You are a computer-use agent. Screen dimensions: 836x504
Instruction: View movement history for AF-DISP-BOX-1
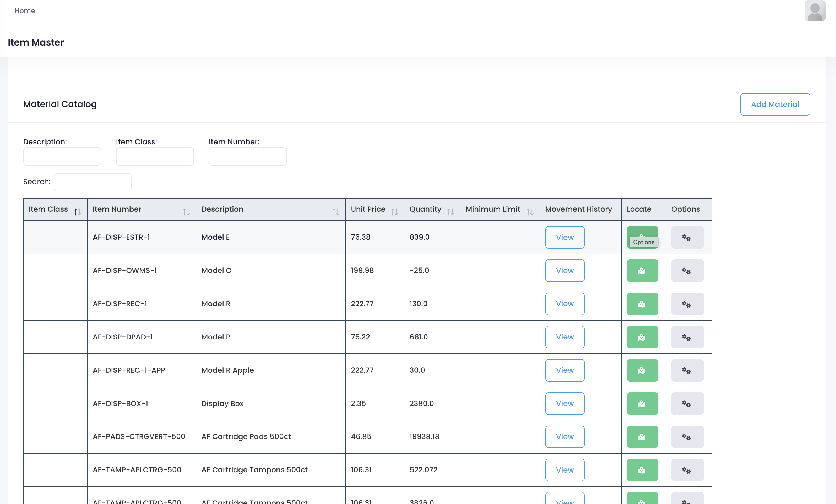pyautogui.click(x=564, y=403)
